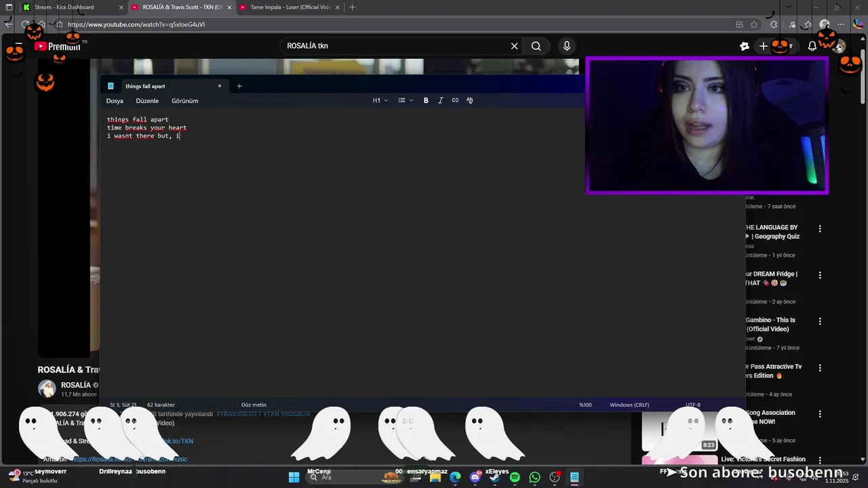Open Notepad from the taskbar
The image size is (868, 488).
[574, 477]
